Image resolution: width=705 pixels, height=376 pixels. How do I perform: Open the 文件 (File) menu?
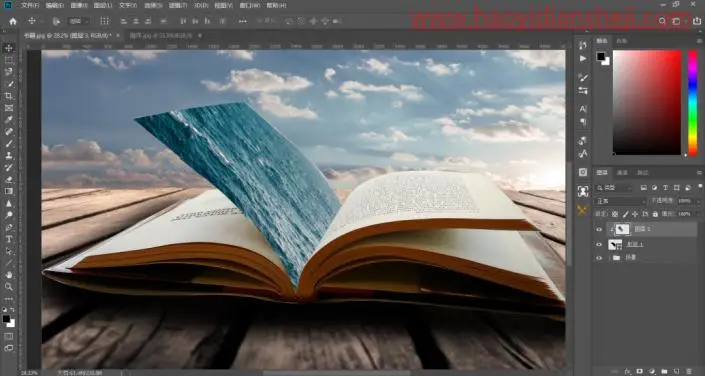tap(30, 5)
